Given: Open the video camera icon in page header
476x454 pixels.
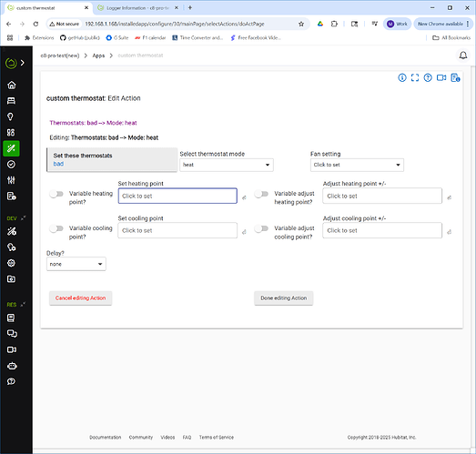Looking at the screenshot, I should pos(441,78).
